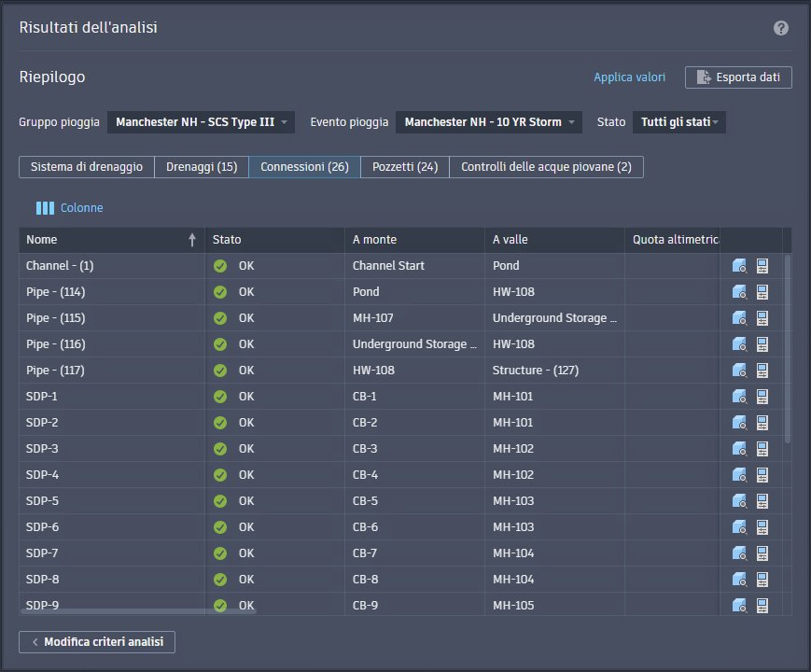This screenshot has width=811, height=672.
Task: Open detail report icon for SDP-3 row
Action: pos(762,449)
